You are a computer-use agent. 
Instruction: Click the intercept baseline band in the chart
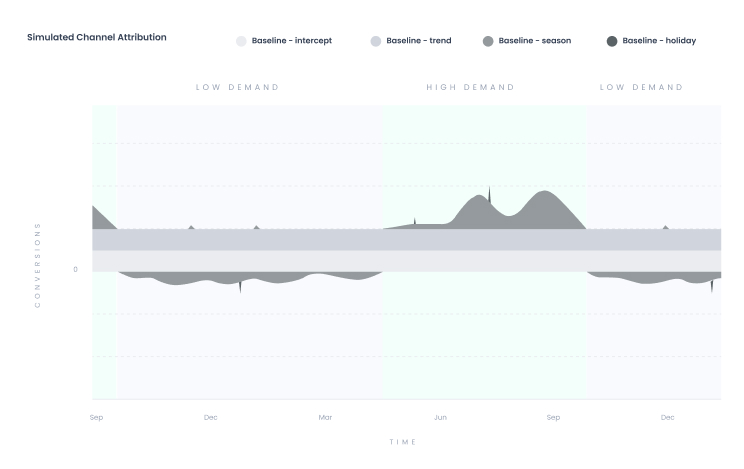pyautogui.click(x=407, y=261)
